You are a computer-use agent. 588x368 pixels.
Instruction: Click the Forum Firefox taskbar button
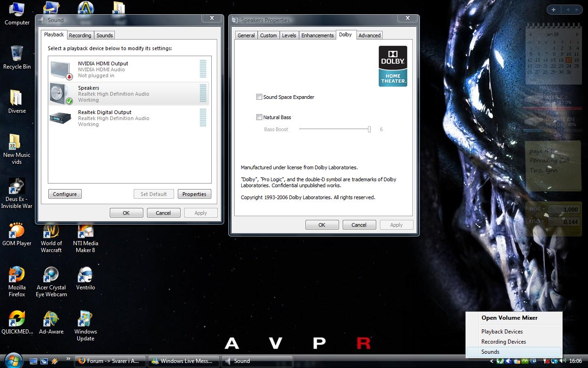pos(110,361)
